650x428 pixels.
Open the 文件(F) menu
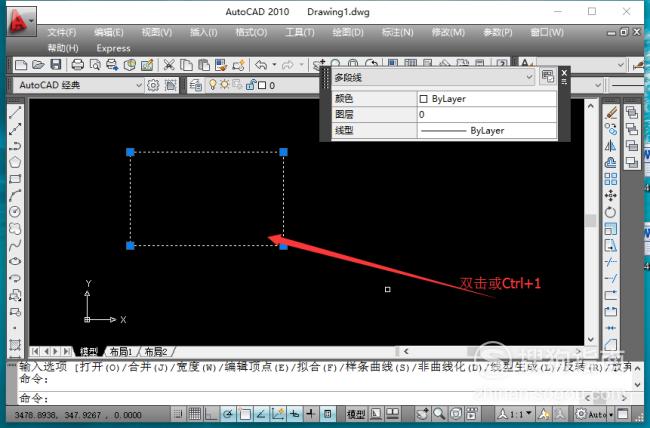pyautogui.click(x=61, y=32)
